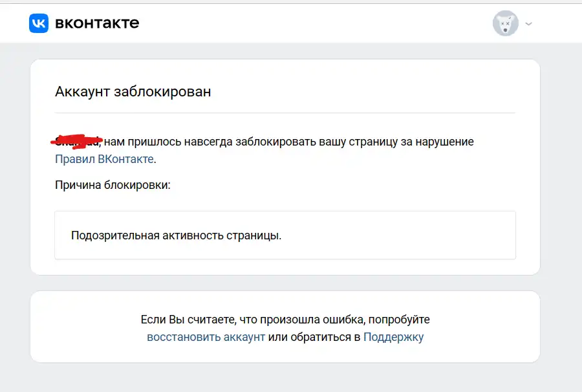Screen dimensions: 582x392
Task: Follow the восстановить аккаунт link
Action: (x=206, y=336)
